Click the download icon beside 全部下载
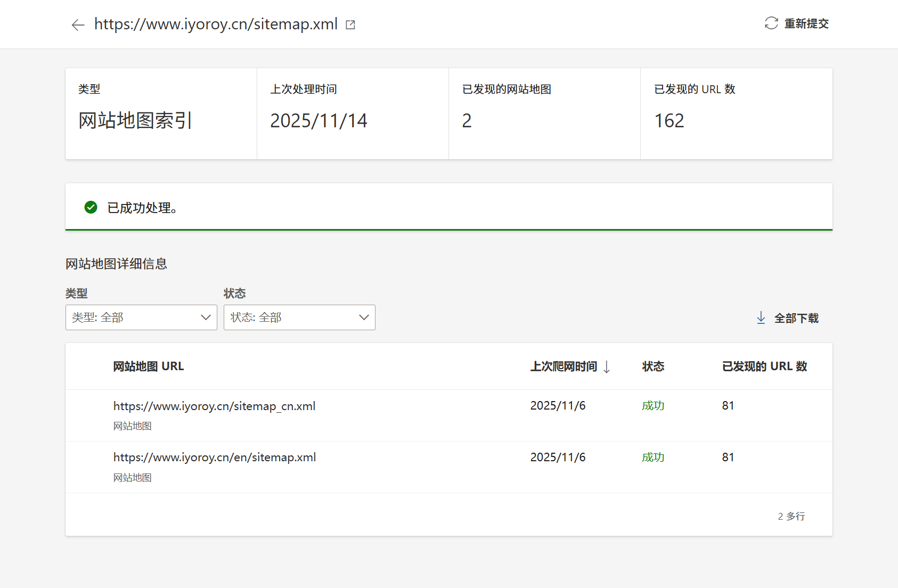This screenshot has height=588, width=898. [760, 317]
